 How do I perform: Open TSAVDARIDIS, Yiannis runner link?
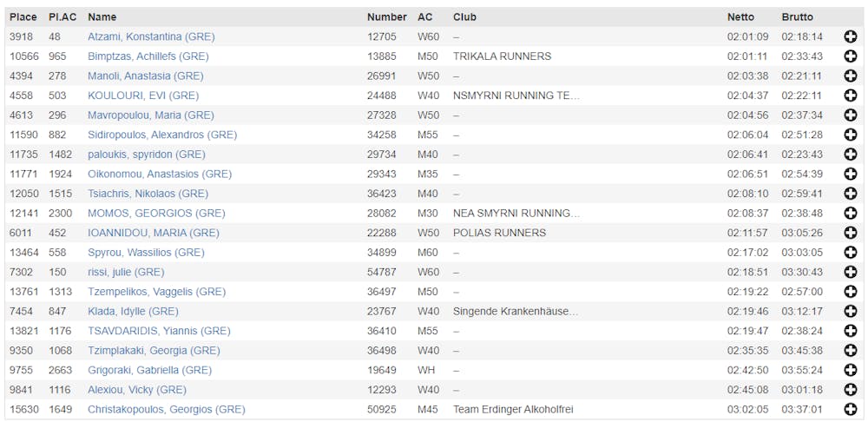point(159,331)
